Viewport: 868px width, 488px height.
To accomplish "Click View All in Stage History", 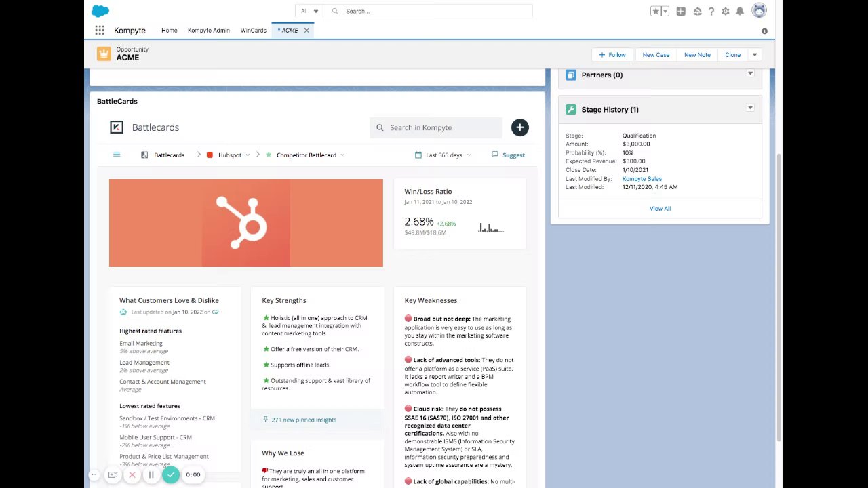I will point(660,209).
